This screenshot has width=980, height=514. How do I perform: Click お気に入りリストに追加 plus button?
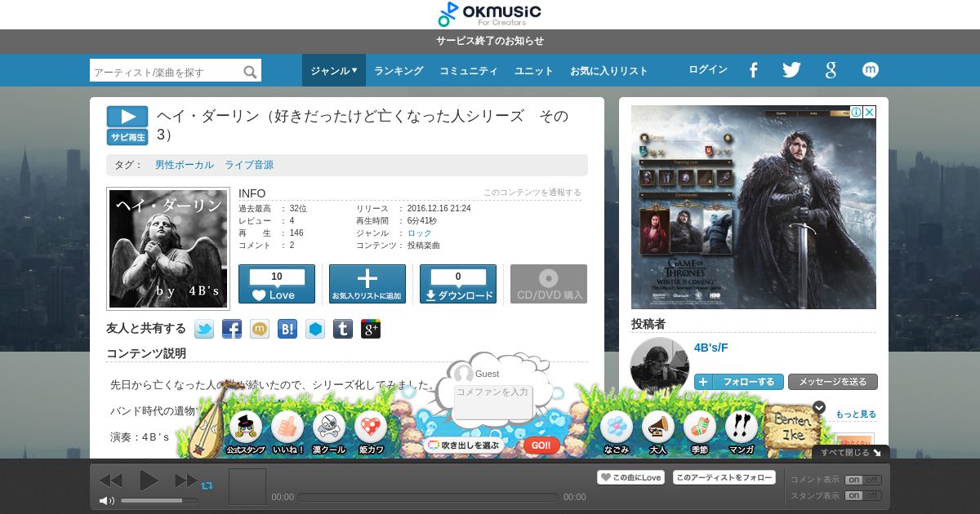tap(367, 284)
